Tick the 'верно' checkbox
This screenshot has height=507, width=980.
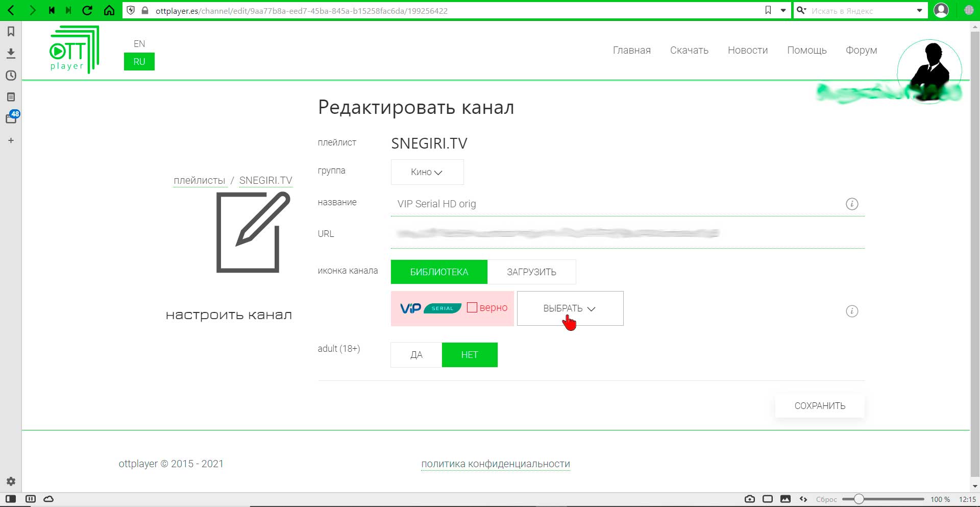tap(472, 307)
